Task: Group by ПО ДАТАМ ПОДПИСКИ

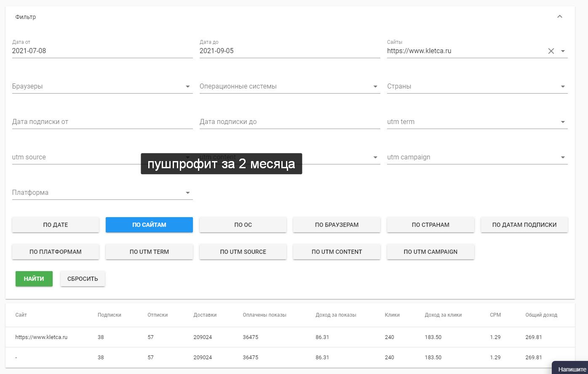Action: click(x=524, y=225)
